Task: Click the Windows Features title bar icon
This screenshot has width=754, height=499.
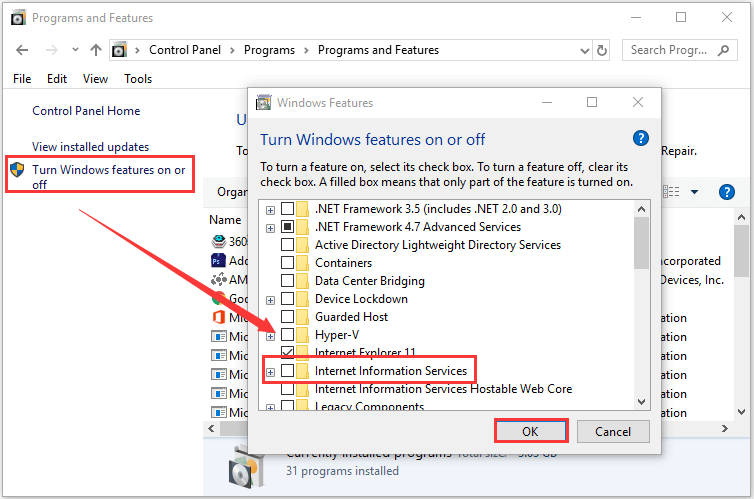Action: (x=264, y=102)
